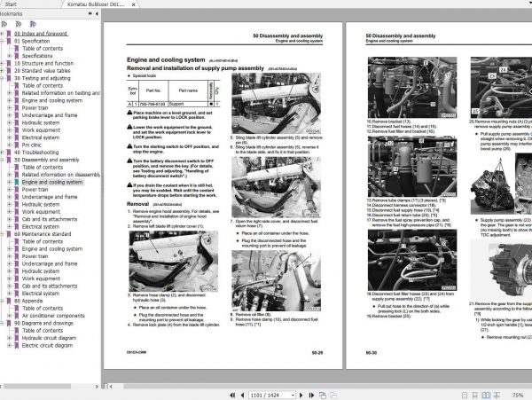Open 40 Troubleshooting bookmark
The height and width of the screenshot is (400, 532).
[x=36, y=153]
